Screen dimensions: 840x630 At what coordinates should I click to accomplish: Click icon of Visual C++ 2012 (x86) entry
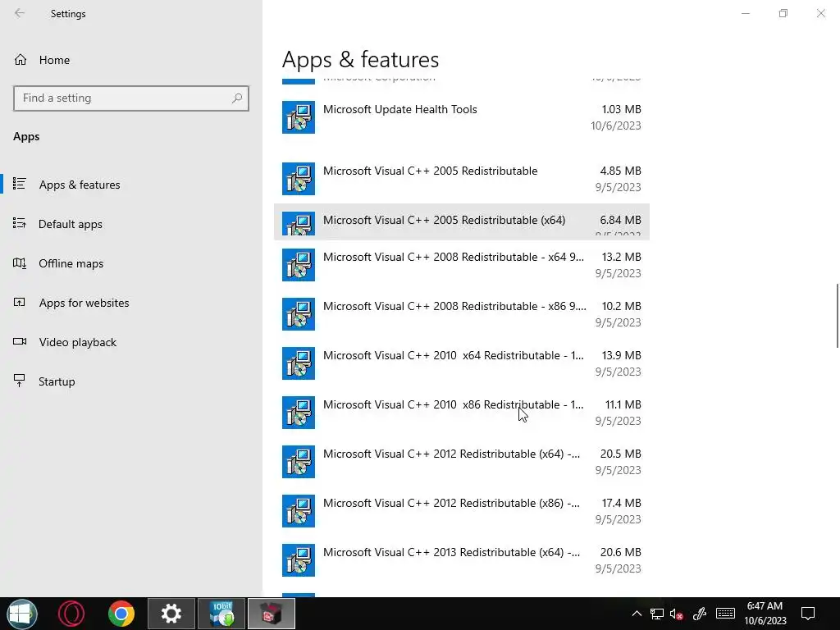299,511
